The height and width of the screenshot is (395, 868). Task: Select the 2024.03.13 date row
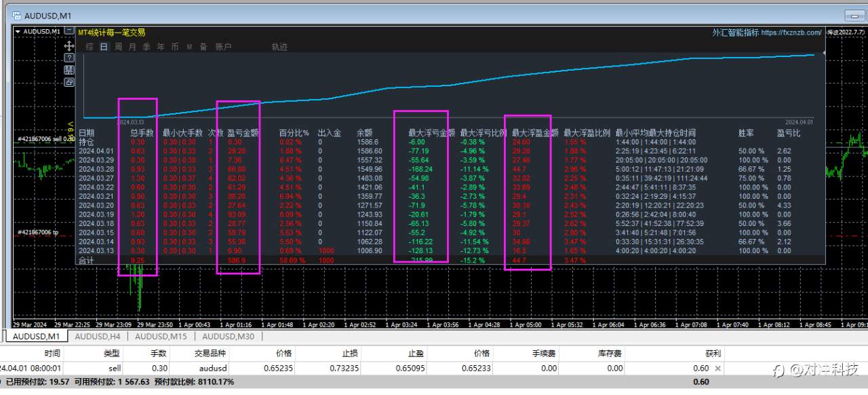96,250
